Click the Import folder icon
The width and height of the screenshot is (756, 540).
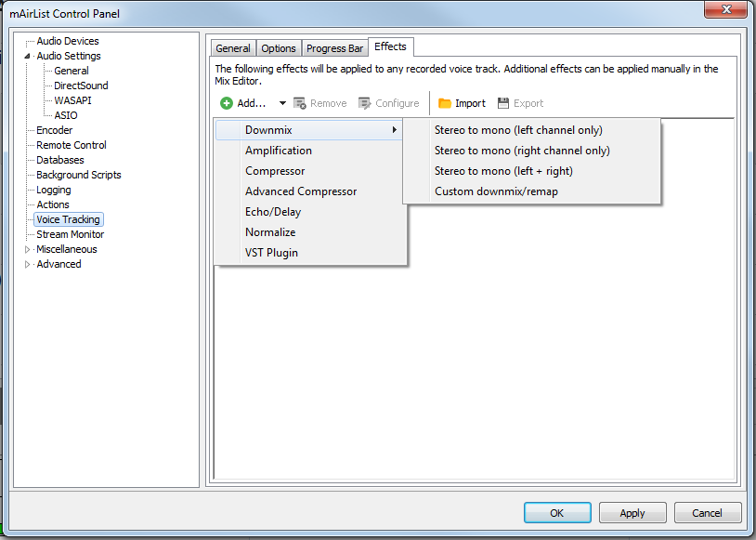pyautogui.click(x=445, y=103)
